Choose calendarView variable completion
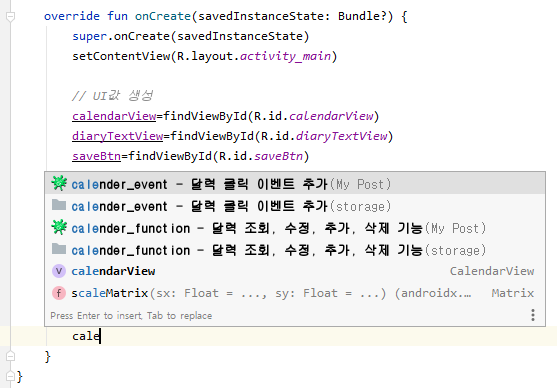 295,271
